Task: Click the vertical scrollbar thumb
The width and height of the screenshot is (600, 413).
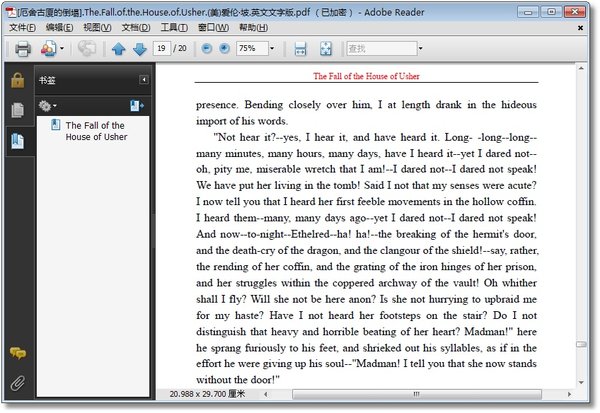Action: point(581,344)
